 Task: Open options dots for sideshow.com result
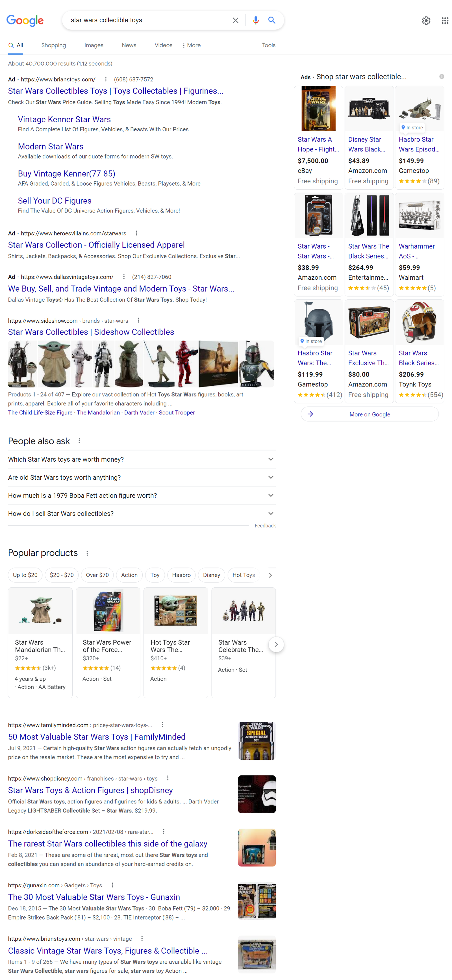pyautogui.click(x=138, y=320)
